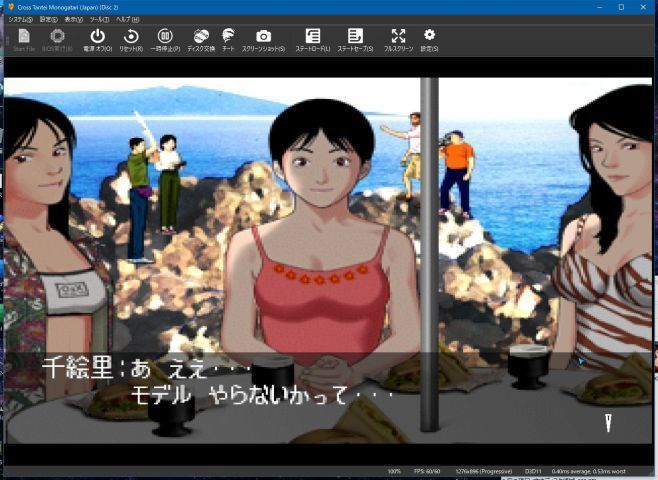Click the DuckStation app icon in title bar

tap(11, 7)
